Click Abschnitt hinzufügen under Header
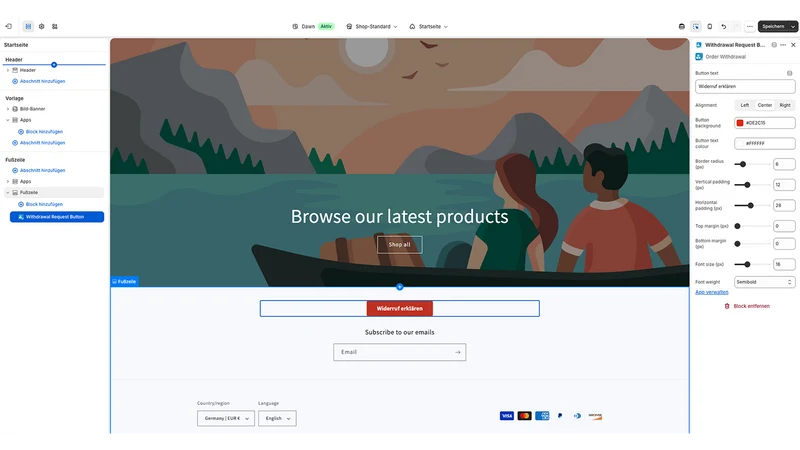Image resolution: width=800 pixels, height=450 pixels. 38,81
